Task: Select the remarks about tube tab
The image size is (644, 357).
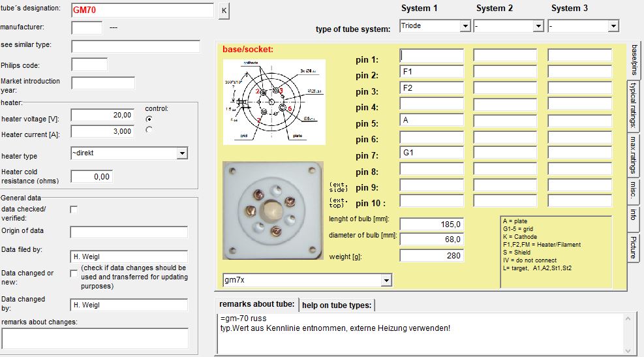Action: click(256, 304)
